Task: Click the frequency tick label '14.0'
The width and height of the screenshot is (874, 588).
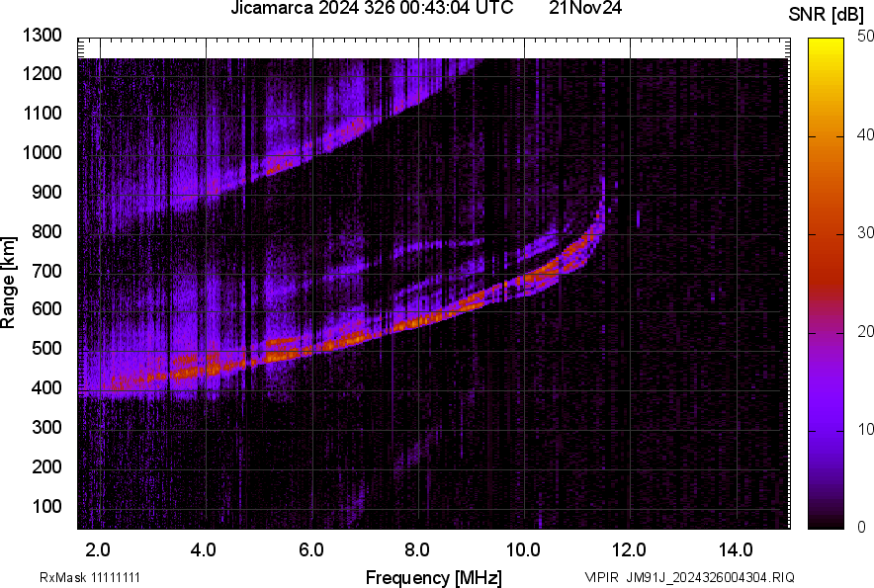Action: (x=736, y=550)
